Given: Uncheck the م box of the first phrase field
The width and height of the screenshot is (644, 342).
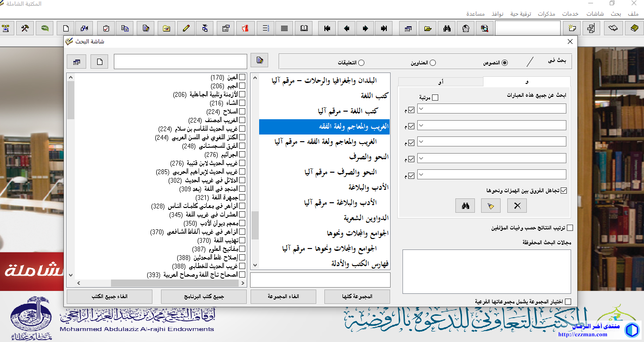Looking at the screenshot, I should tap(412, 110).
